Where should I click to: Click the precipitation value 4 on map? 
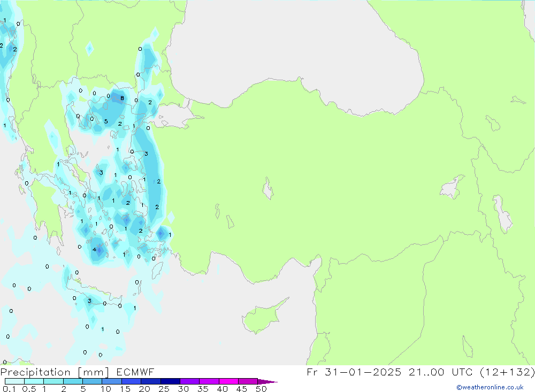[x=94, y=249]
